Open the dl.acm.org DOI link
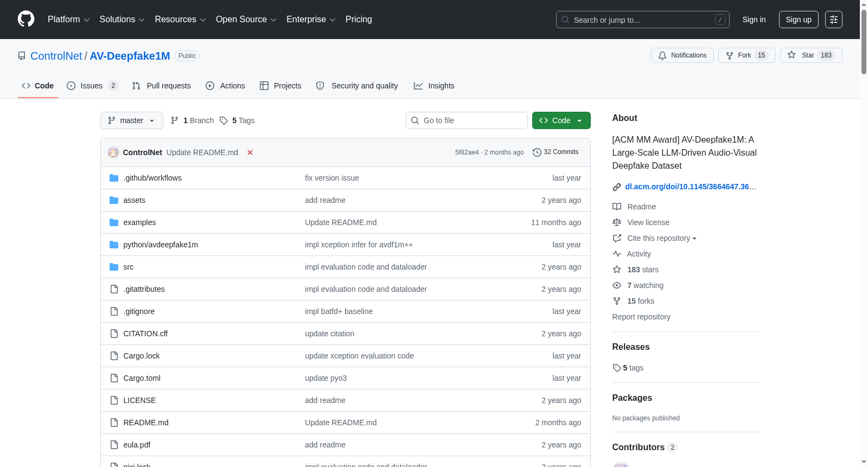Viewport: 868px width, 467px height. [x=691, y=187]
